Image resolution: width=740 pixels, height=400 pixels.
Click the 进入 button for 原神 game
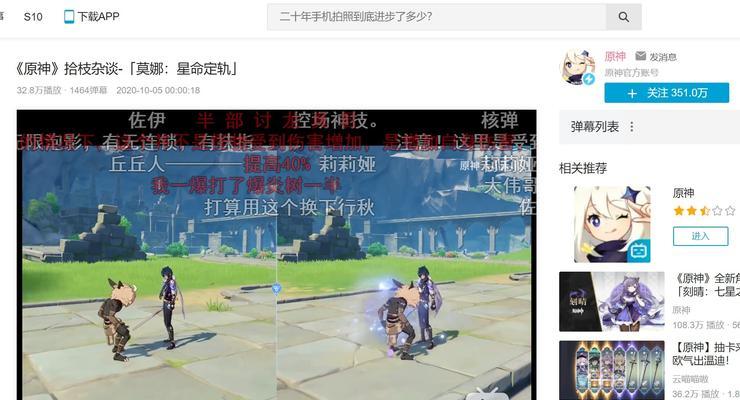(700, 236)
